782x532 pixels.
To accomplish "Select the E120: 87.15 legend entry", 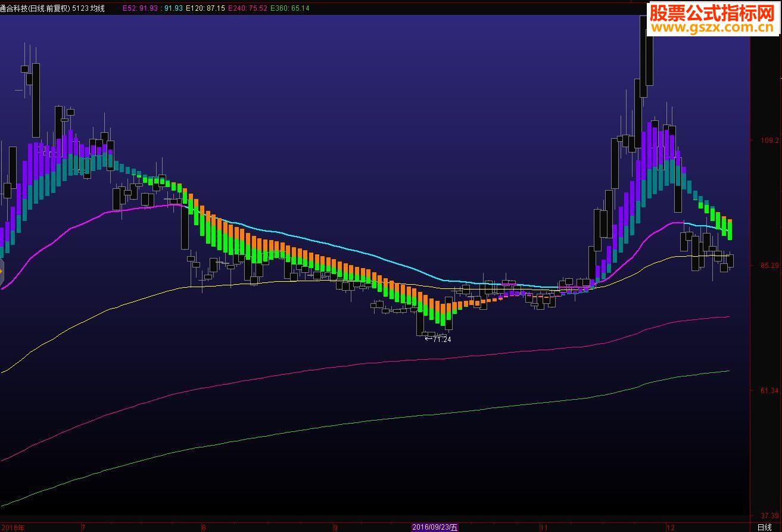I will pyautogui.click(x=205, y=8).
